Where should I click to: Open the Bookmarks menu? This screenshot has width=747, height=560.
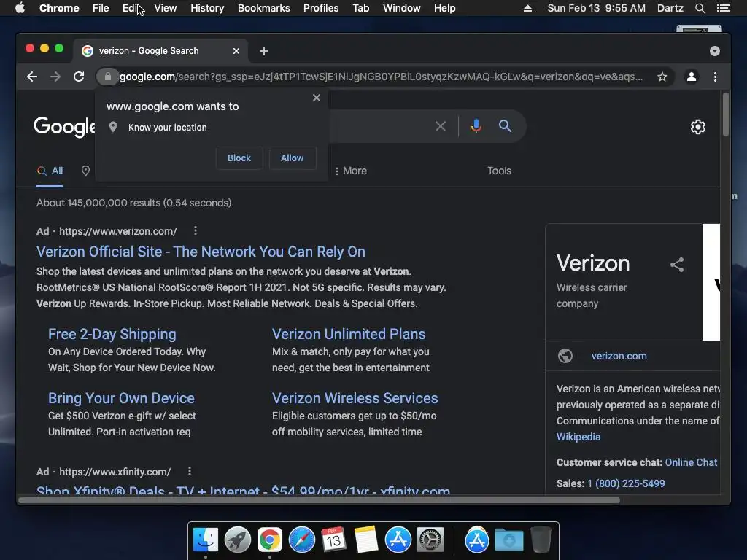click(x=264, y=8)
